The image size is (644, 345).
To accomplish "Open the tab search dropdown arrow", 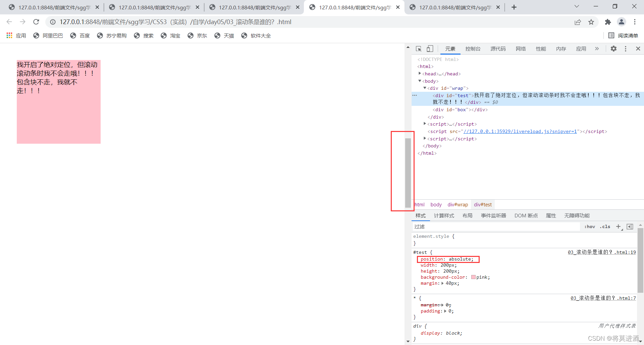I will pos(577,6).
